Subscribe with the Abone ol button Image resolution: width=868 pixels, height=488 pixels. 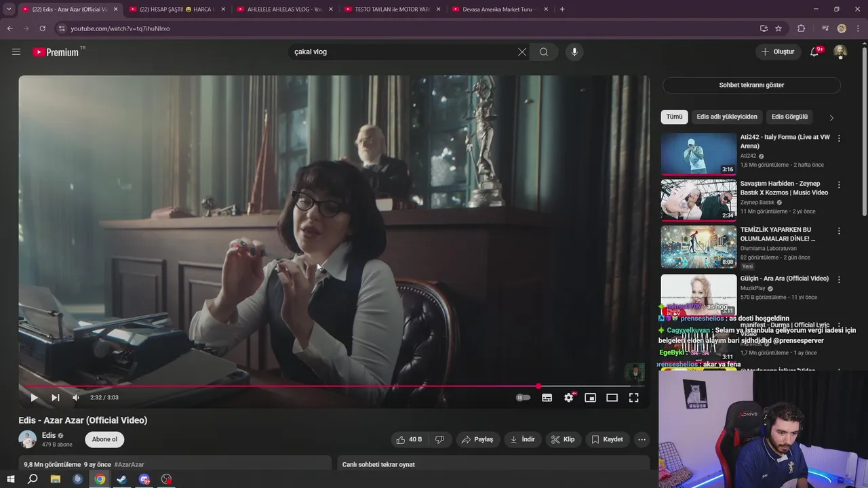point(104,439)
